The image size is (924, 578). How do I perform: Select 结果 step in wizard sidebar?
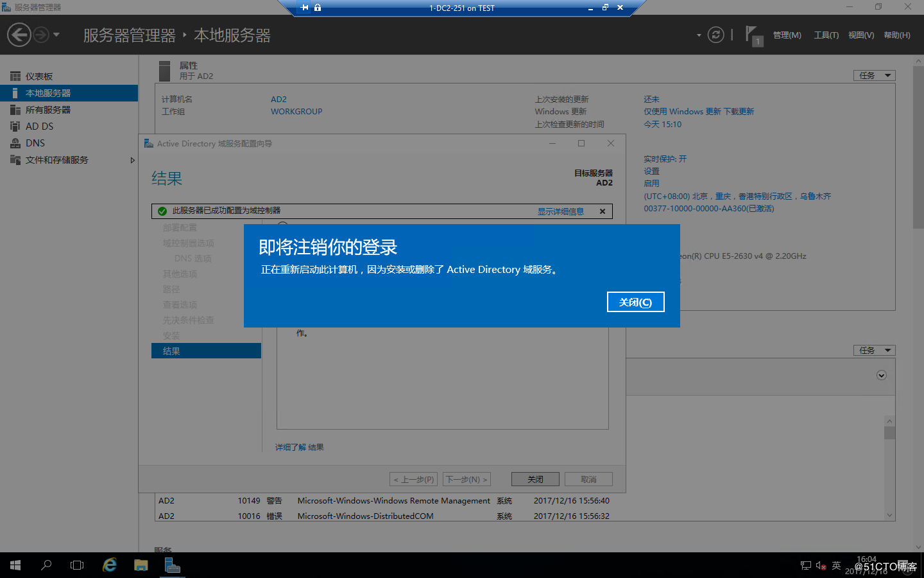click(206, 351)
